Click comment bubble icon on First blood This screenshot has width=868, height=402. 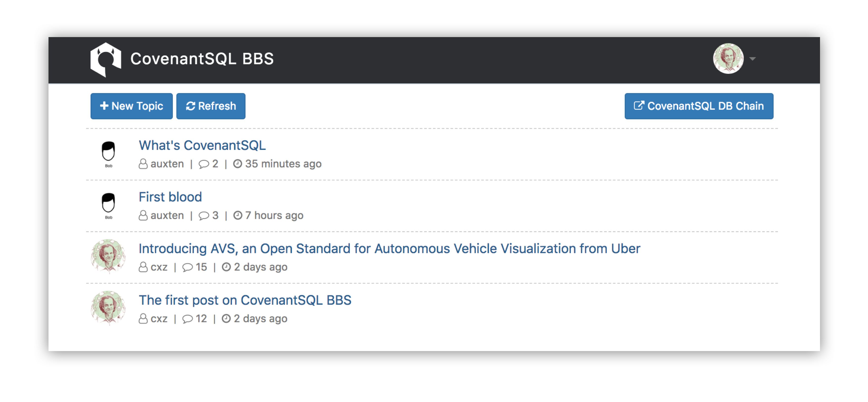pos(204,216)
